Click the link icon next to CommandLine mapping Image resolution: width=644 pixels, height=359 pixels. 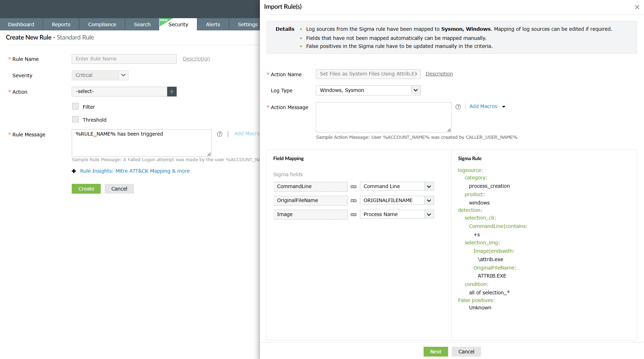point(354,186)
